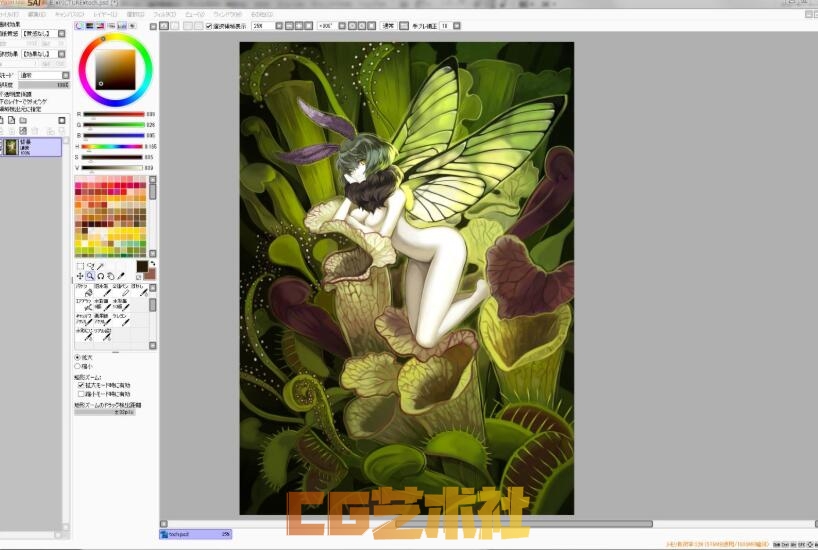Click the 通常 normal view button in the toolbar

coord(389,26)
